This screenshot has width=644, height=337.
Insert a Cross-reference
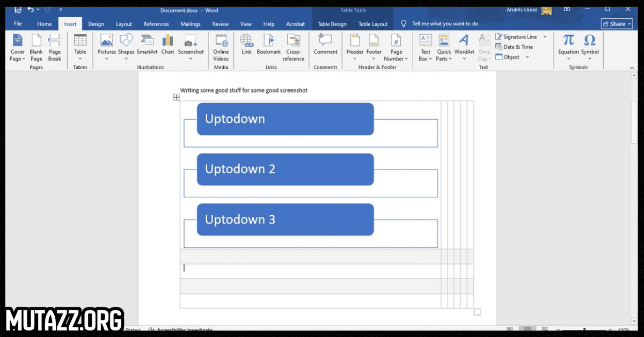(x=294, y=47)
